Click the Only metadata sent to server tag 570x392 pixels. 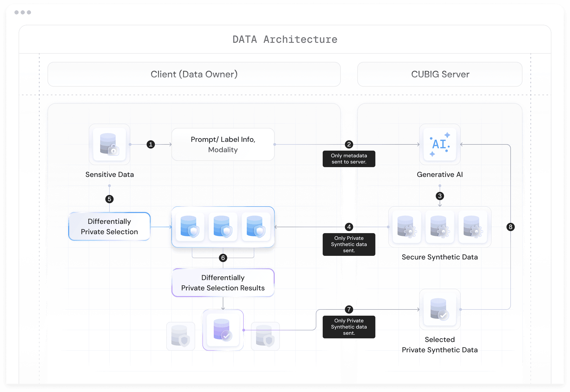click(349, 159)
